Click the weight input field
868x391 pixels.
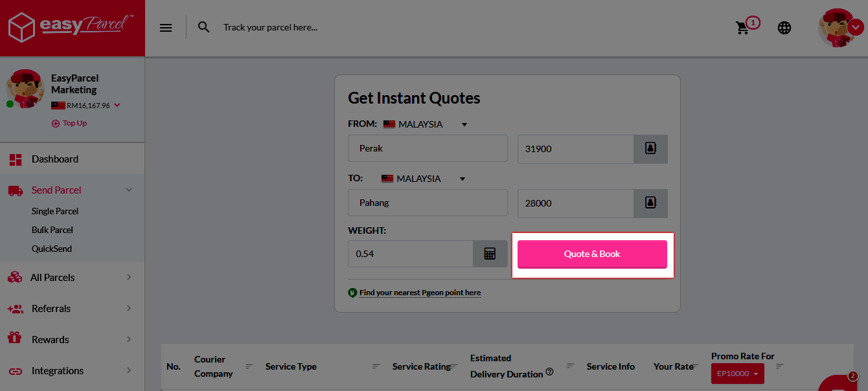[x=411, y=254]
